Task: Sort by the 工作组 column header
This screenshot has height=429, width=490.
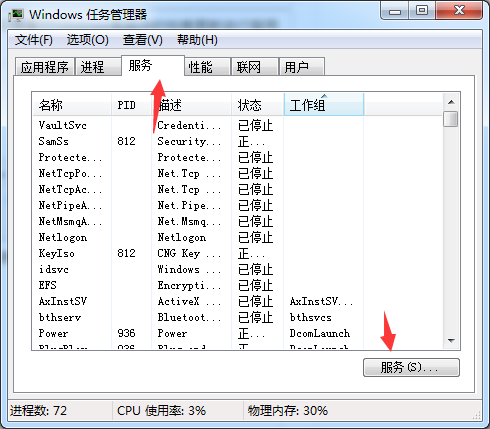Action: pyautogui.click(x=324, y=105)
